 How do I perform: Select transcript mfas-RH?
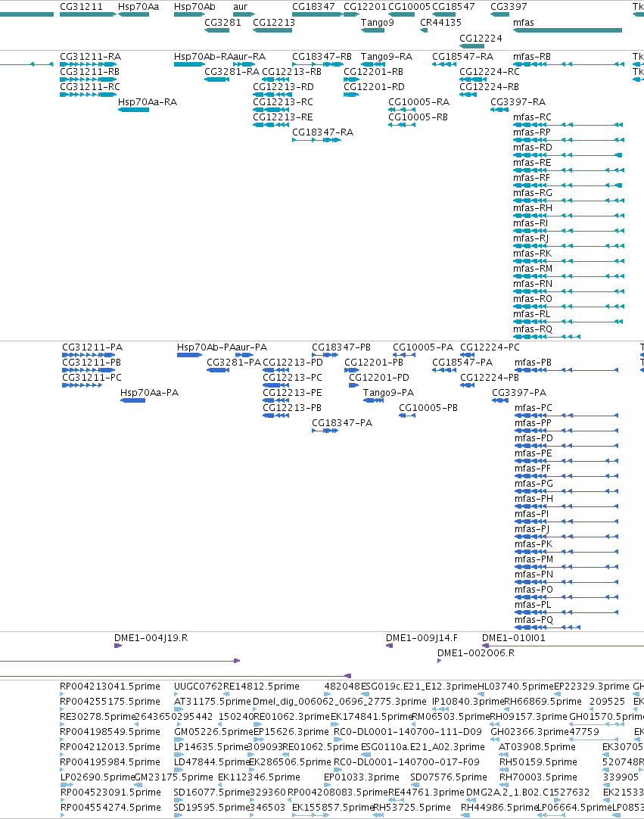coord(568,216)
